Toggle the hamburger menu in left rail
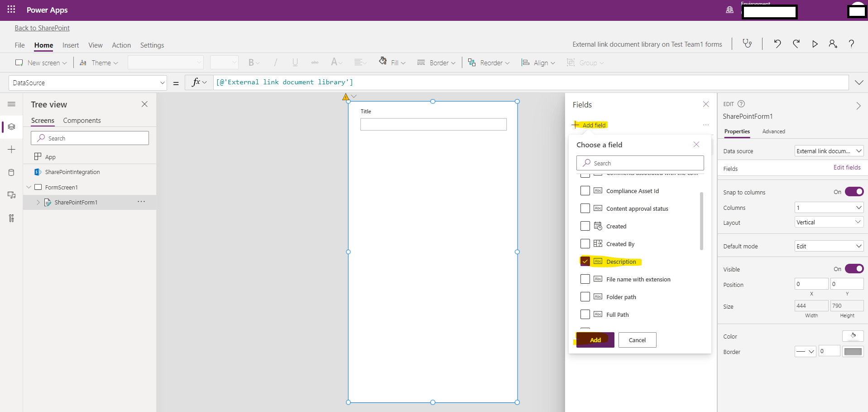868x412 pixels. pos(11,104)
